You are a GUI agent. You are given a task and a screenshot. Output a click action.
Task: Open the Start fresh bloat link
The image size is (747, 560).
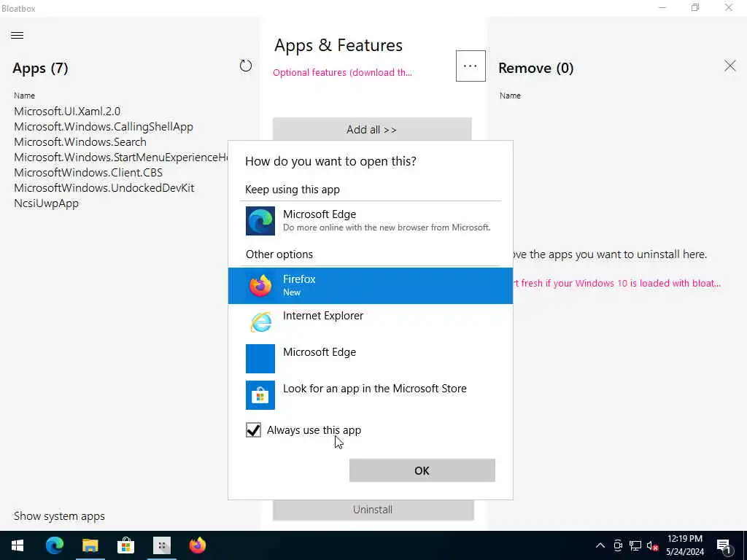coord(616,283)
